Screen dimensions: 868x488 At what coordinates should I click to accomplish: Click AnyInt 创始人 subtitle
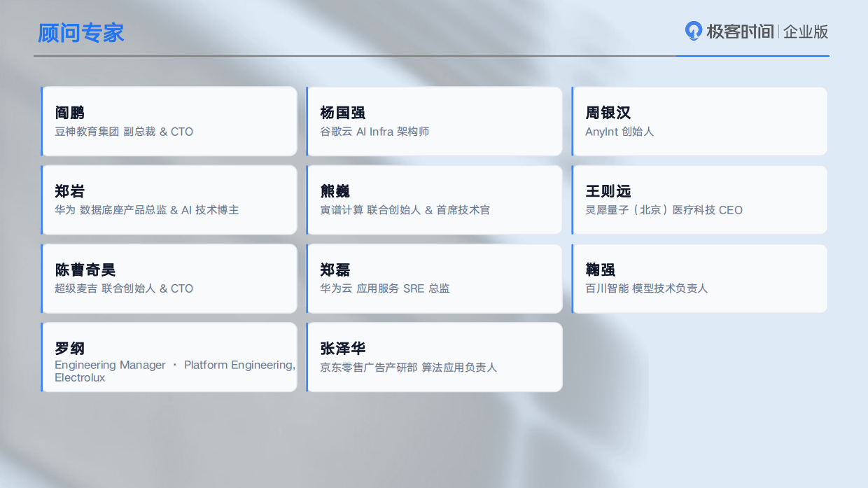click(619, 132)
